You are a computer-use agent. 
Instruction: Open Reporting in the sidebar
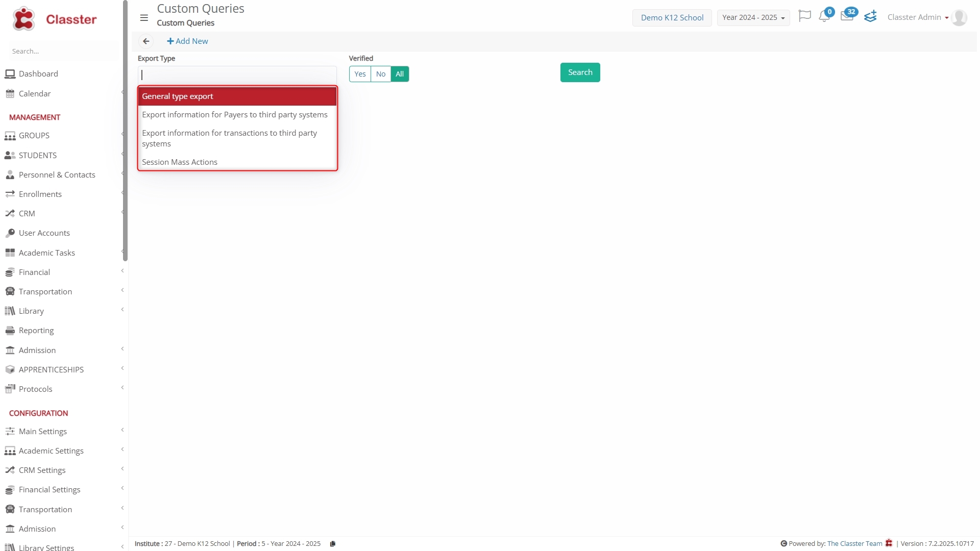[36, 331]
